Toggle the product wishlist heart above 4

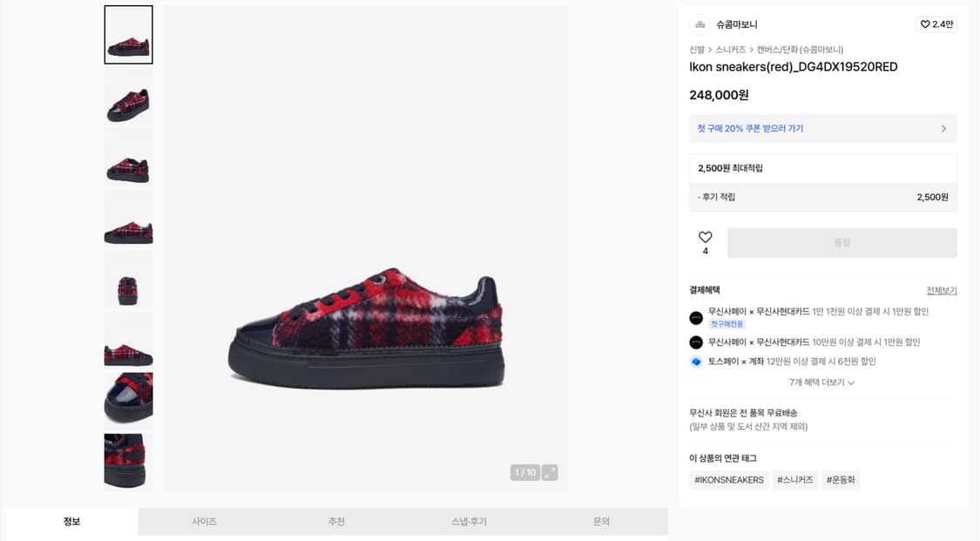pos(705,237)
